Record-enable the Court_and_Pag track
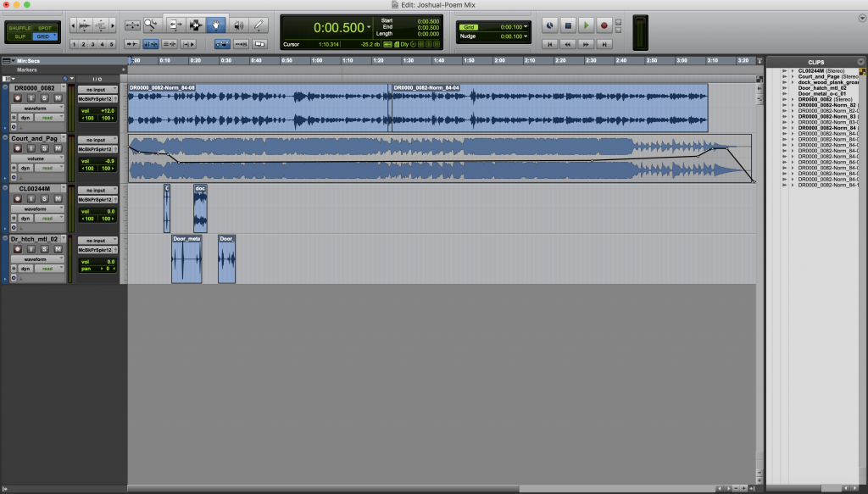The image size is (868, 494). click(17, 148)
